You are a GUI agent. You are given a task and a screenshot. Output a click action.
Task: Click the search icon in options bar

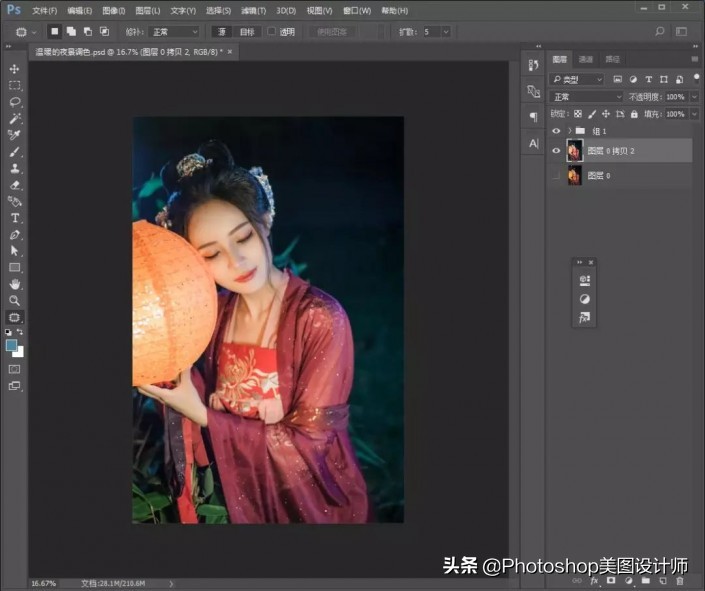click(660, 31)
